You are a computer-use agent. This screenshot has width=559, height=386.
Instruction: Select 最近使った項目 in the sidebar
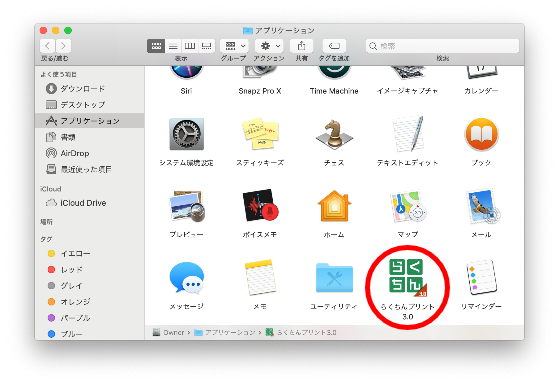(x=90, y=169)
